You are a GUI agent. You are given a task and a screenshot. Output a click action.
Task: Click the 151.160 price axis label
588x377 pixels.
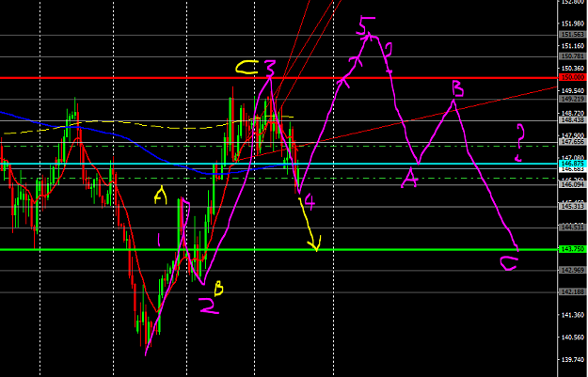point(573,46)
